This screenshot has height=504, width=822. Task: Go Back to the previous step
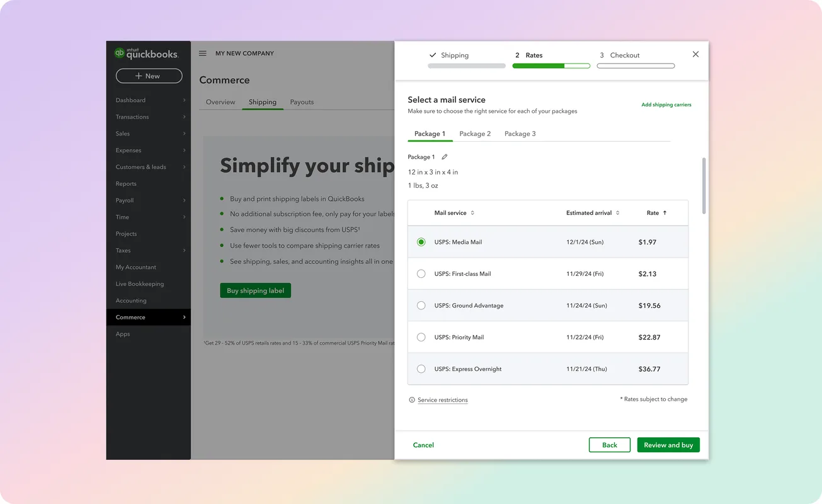[610, 445]
